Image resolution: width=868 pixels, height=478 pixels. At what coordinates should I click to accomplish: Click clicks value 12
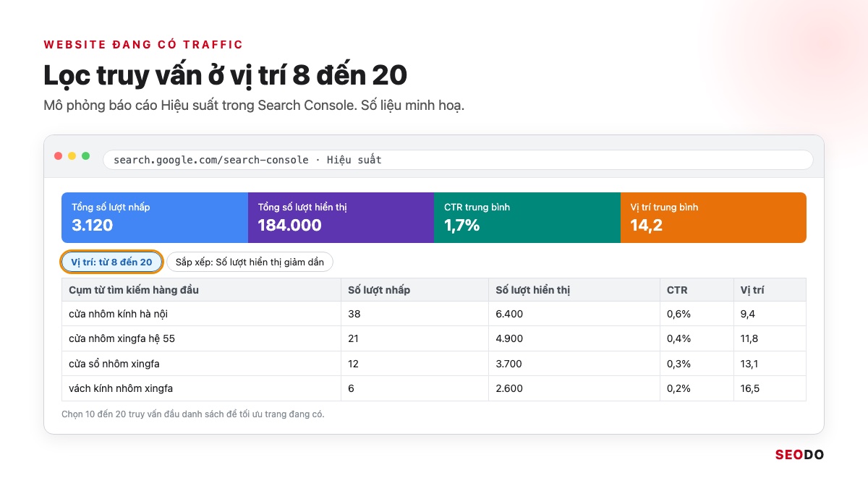pos(353,364)
